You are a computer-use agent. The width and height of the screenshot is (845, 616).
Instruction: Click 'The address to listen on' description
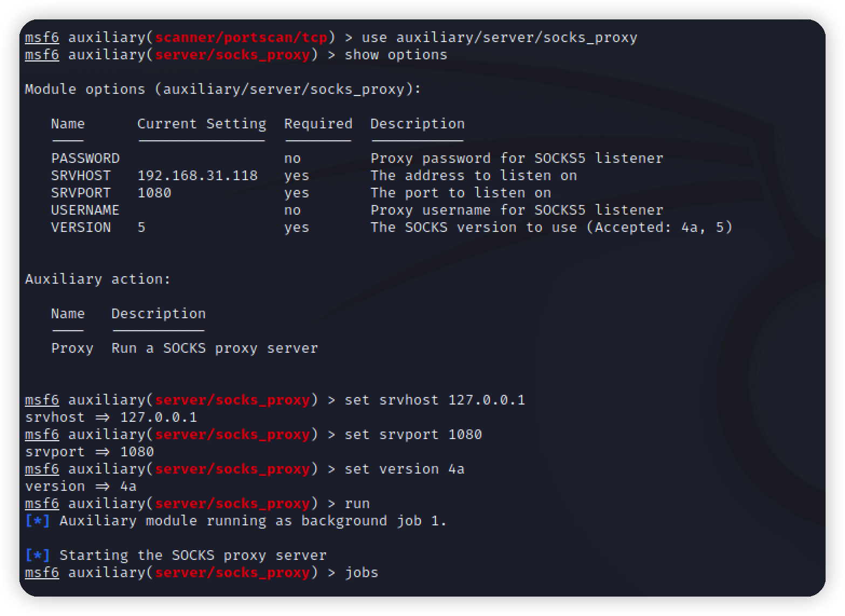[474, 176]
